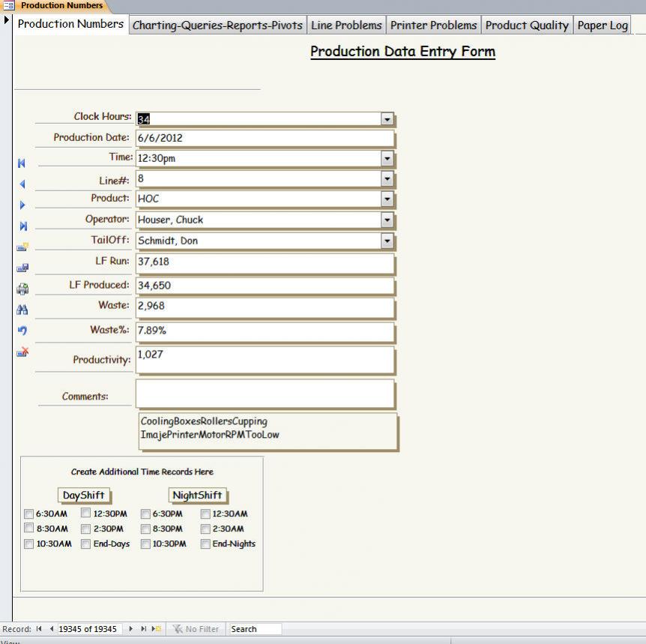Open the Time dropdown arrow
The image size is (646, 644).
coord(387,158)
